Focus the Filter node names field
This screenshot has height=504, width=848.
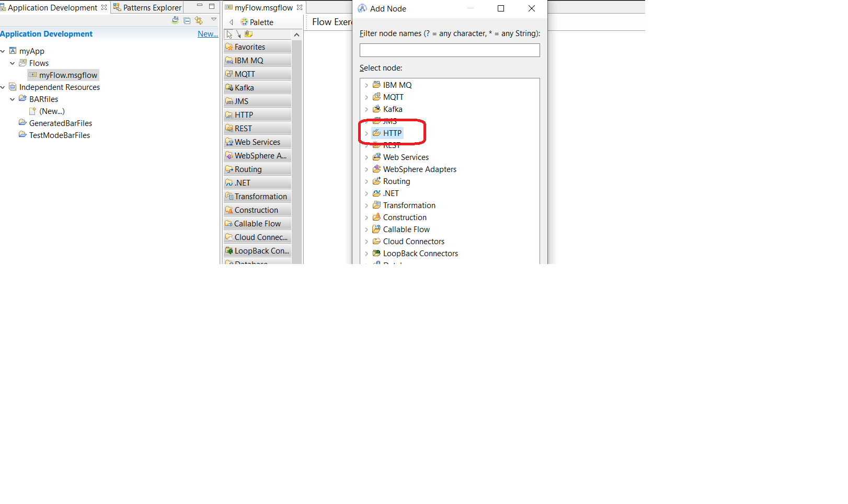coord(450,50)
